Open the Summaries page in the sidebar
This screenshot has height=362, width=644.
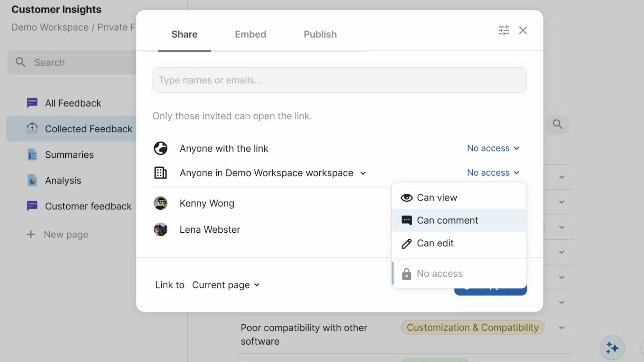point(69,155)
